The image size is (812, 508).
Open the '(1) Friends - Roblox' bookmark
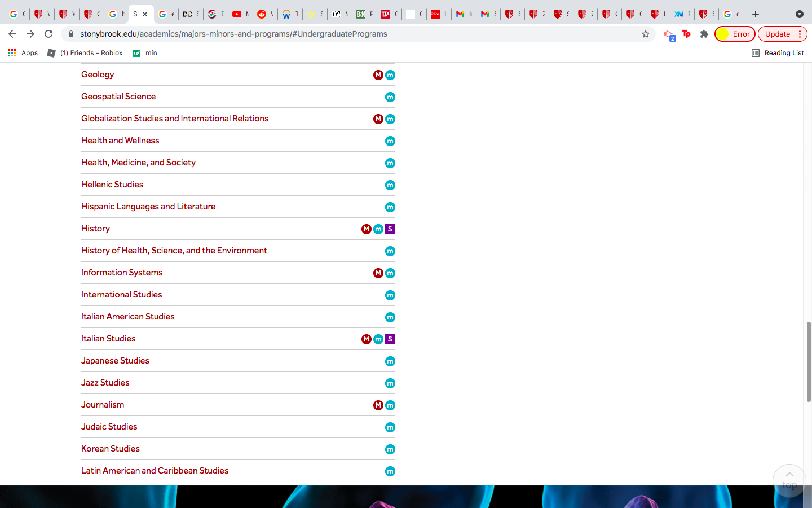click(x=85, y=53)
